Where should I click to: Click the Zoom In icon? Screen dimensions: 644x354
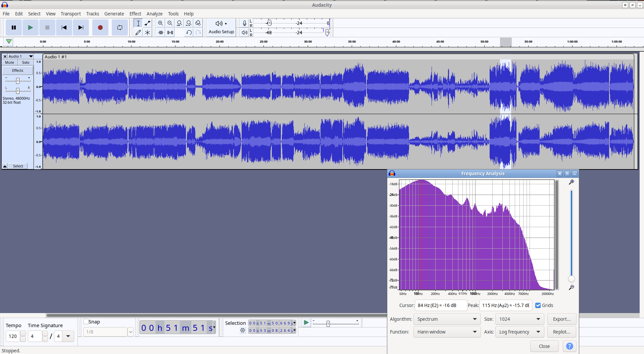pyautogui.click(x=160, y=23)
